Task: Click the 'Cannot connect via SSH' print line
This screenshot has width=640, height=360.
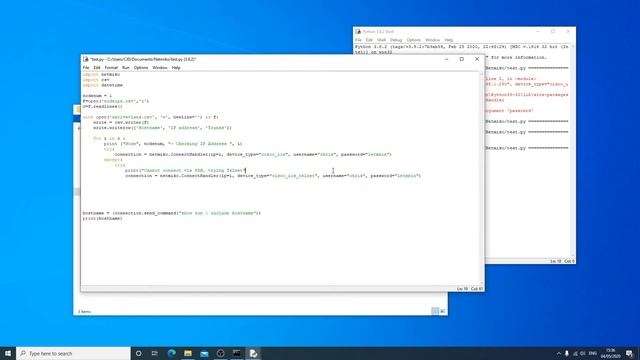Action: tap(185, 171)
